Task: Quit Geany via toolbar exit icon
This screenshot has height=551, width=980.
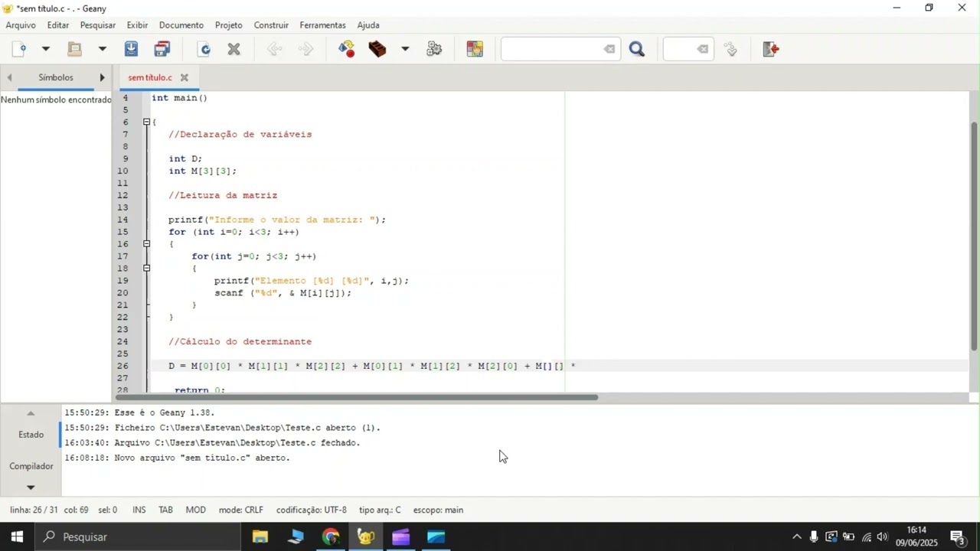Action: pos(771,49)
